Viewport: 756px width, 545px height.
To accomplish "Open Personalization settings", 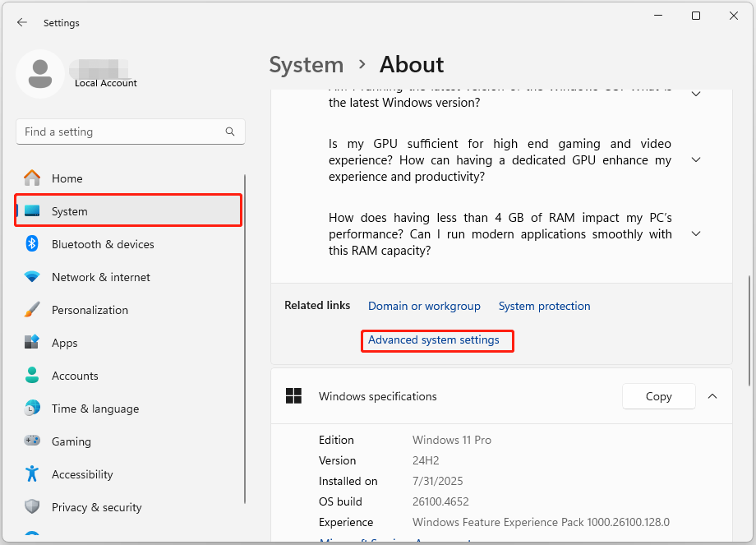I will [128, 310].
